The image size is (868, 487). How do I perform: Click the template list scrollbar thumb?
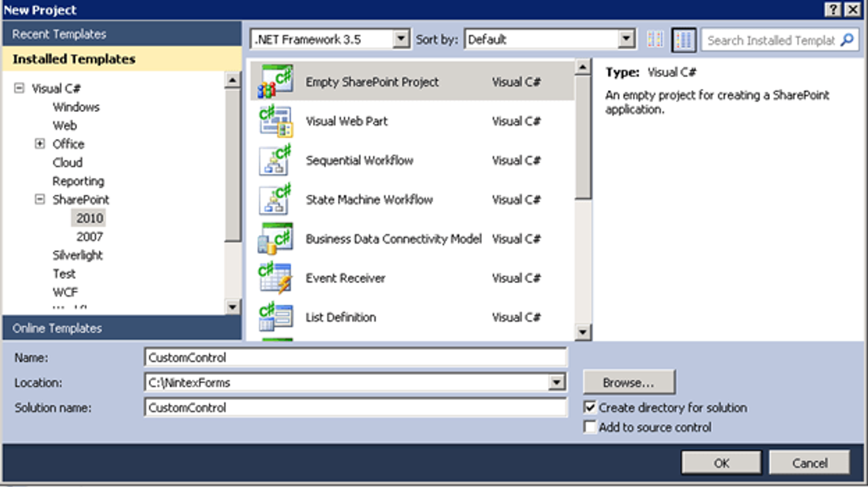[x=583, y=137]
